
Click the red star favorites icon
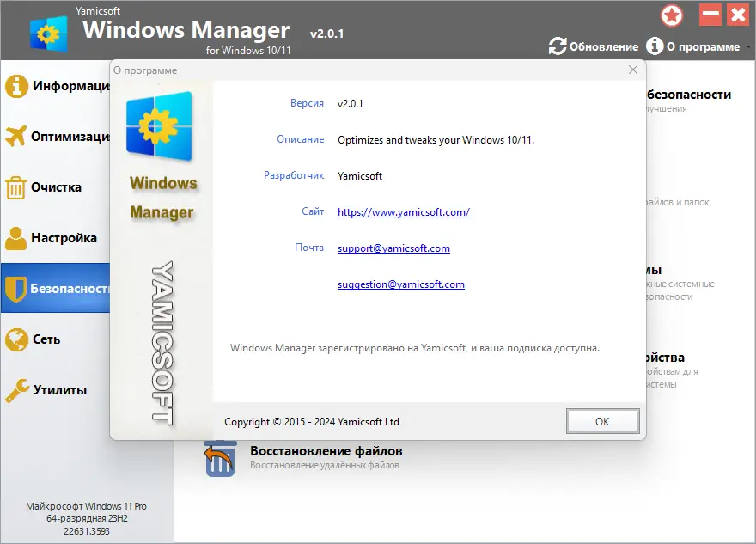point(672,15)
